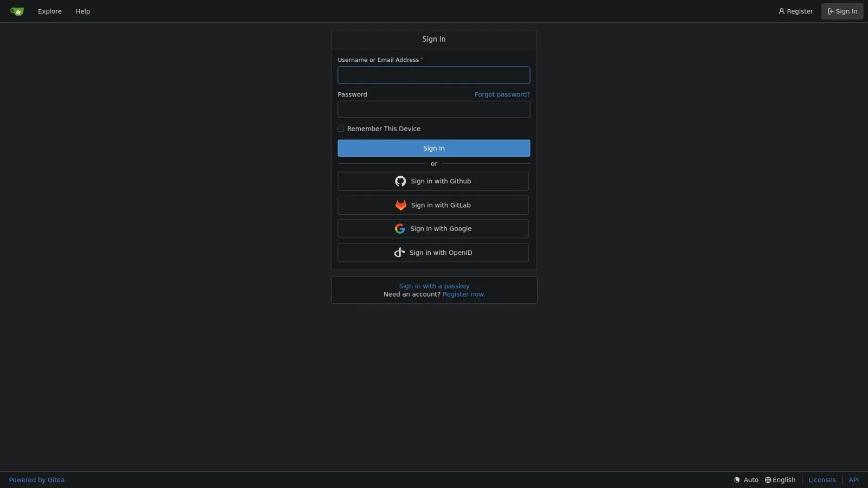This screenshot has height=488, width=868.
Task: Open the English language selector
Action: coord(780,480)
